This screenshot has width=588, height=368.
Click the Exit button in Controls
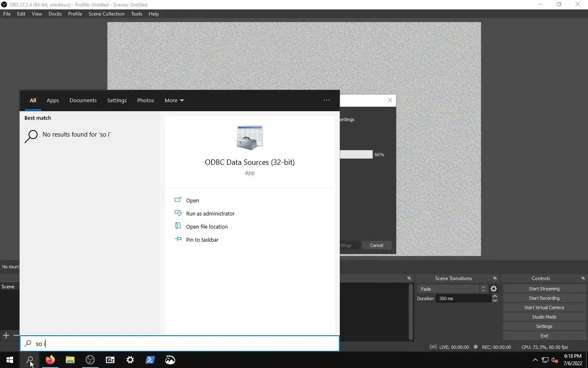(x=544, y=336)
